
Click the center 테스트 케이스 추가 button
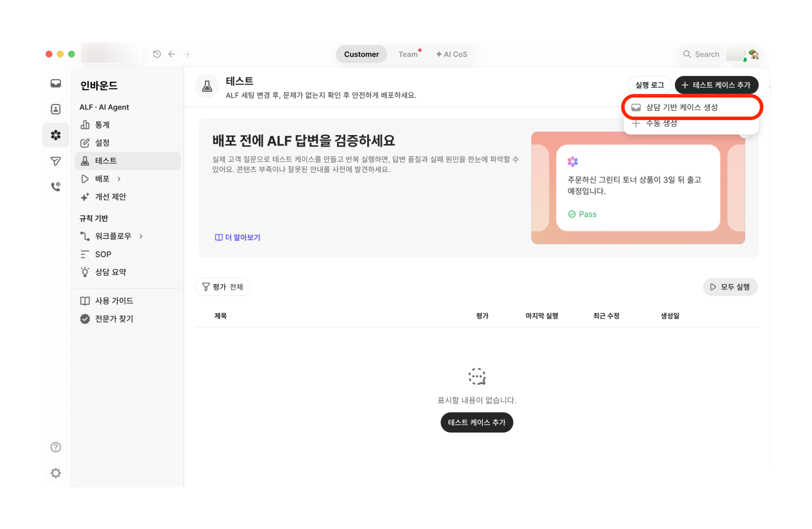[477, 422]
